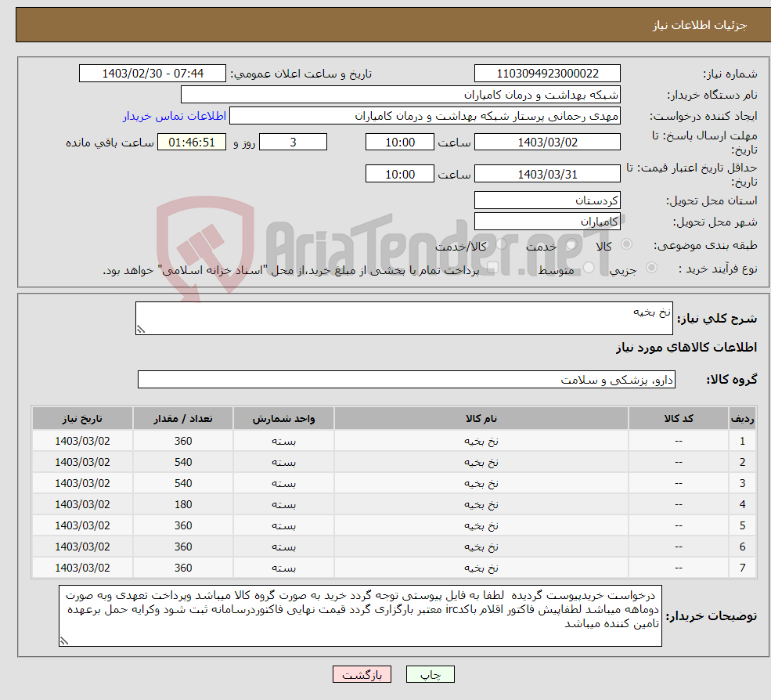
Task: Click the چاپ print button
Action: [x=431, y=674]
